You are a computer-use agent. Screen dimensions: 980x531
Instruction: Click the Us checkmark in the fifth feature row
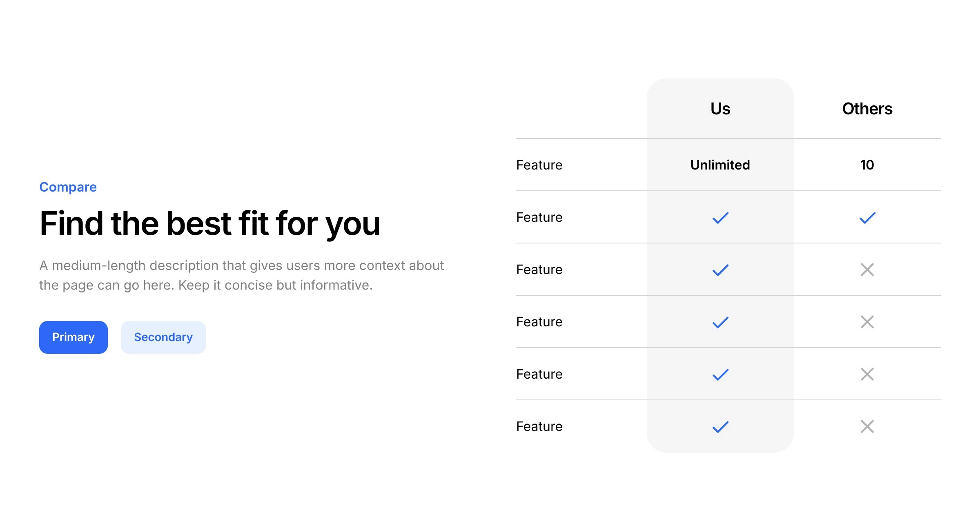(720, 375)
